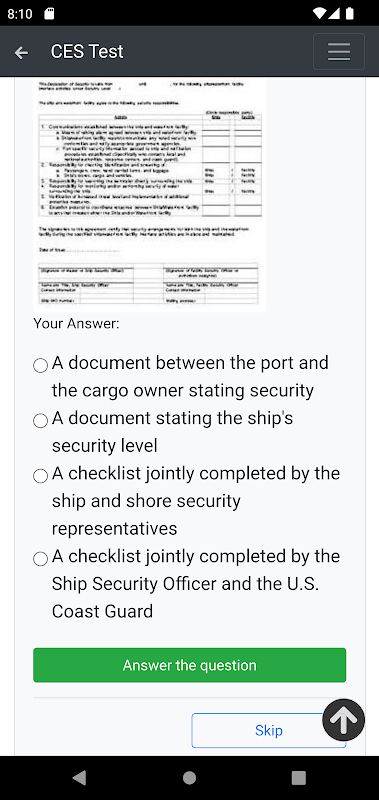
Task: Skip this question
Action: pyautogui.click(x=269, y=731)
